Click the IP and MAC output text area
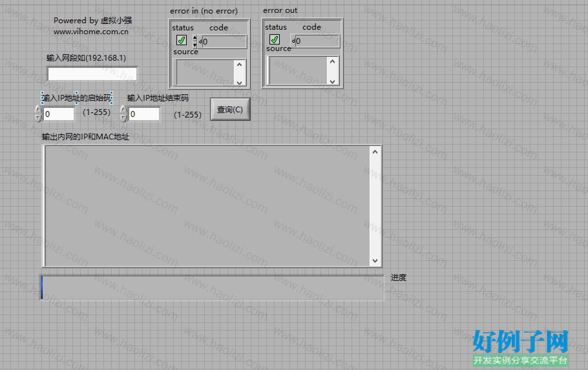 [207, 206]
